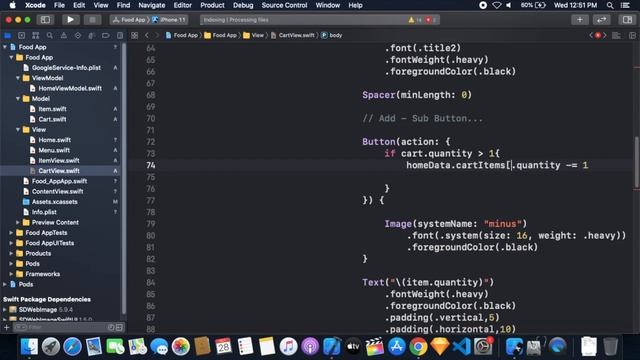Click the yellow warnings indicator in activity bar
Screen dimensions: 640x360
point(415,20)
